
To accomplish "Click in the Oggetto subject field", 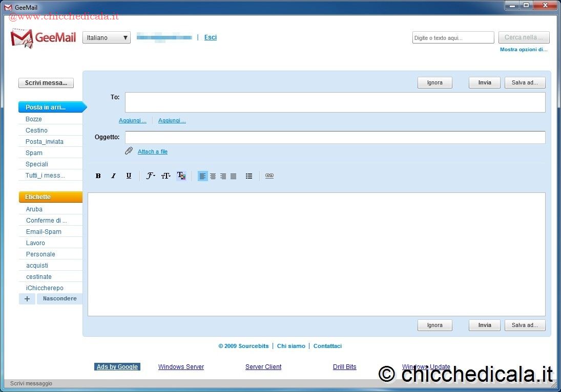I will coord(335,137).
